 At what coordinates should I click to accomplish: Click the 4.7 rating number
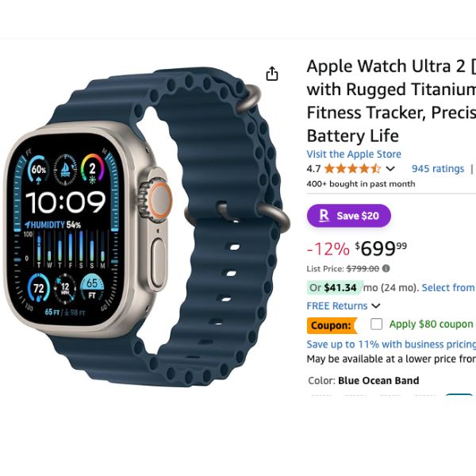(x=313, y=169)
